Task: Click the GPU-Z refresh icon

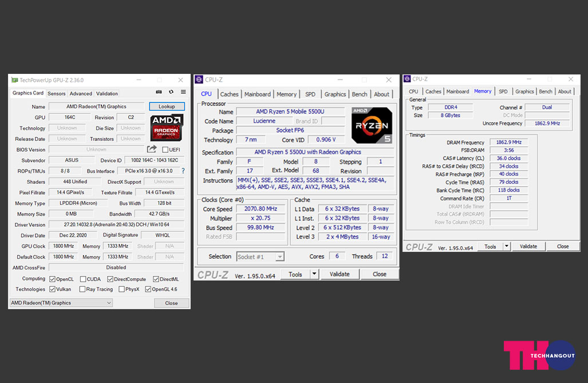Action: pos(171,92)
